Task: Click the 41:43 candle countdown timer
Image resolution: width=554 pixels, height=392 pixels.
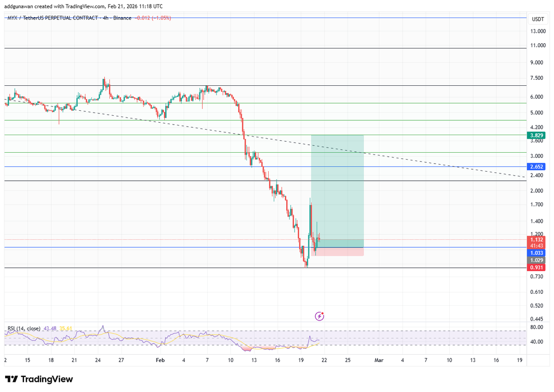Action: point(537,245)
